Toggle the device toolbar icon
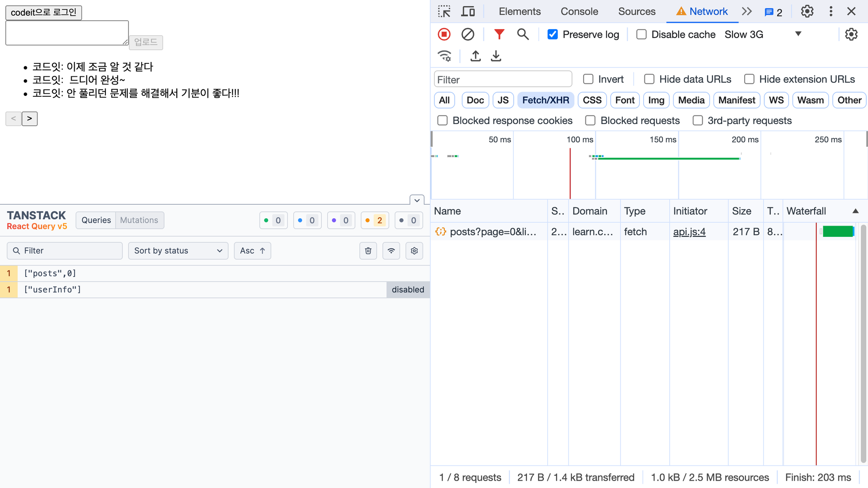The width and height of the screenshot is (868, 488). coord(467,11)
